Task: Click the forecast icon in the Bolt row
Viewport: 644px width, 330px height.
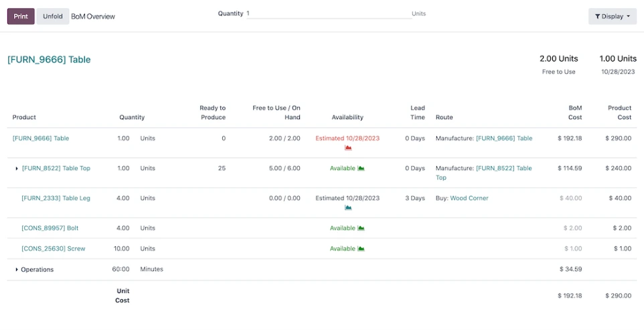Action: (361, 228)
